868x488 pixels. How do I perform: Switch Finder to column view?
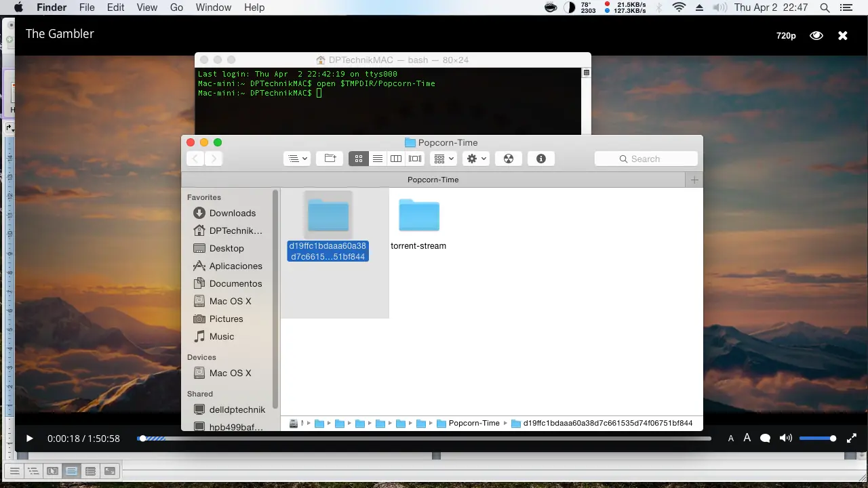tap(396, 159)
